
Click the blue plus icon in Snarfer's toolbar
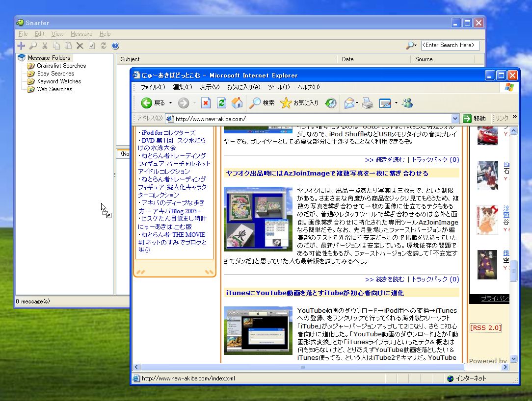pyautogui.click(x=21, y=46)
